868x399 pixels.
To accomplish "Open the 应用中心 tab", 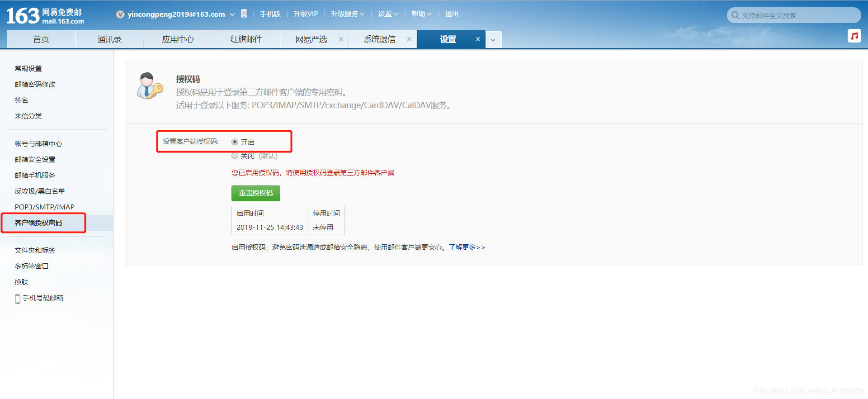I will pos(178,39).
